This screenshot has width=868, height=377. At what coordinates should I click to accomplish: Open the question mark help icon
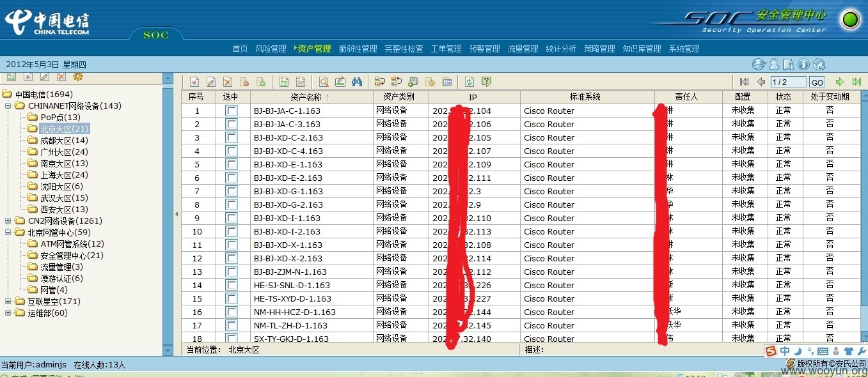(x=486, y=82)
